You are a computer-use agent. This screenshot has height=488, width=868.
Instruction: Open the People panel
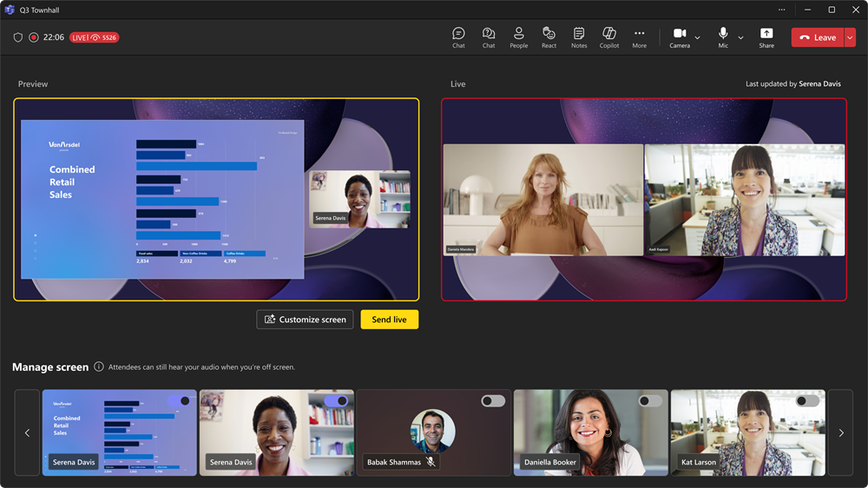(x=519, y=37)
